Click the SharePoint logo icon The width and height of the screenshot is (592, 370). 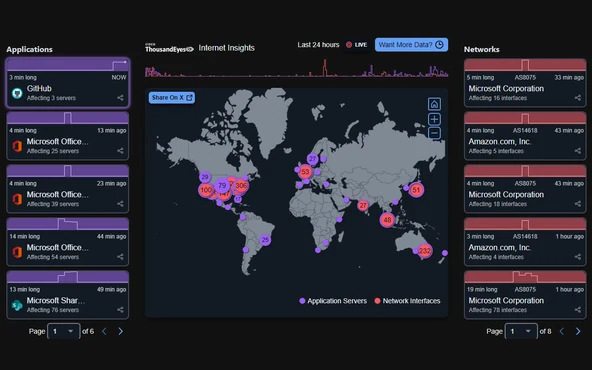[17, 305]
